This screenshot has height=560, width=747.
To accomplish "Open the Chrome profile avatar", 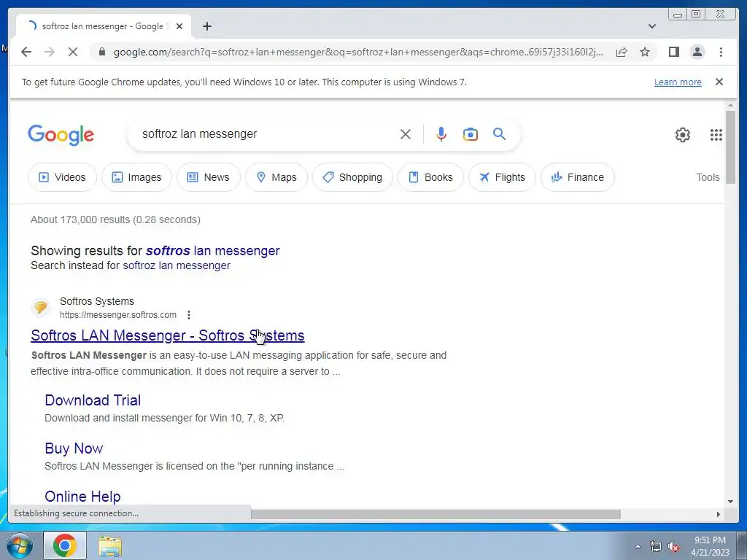I will (x=697, y=52).
